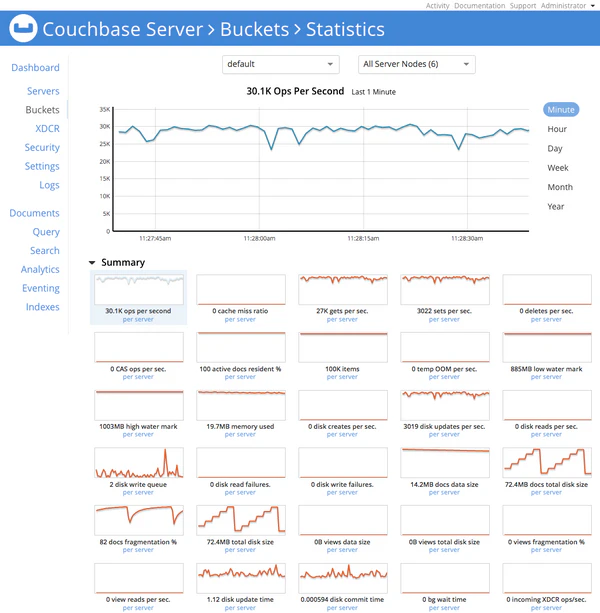Select the docs fragmentation % mini chart
This screenshot has height=613, width=600.
click(x=139, y=520)
